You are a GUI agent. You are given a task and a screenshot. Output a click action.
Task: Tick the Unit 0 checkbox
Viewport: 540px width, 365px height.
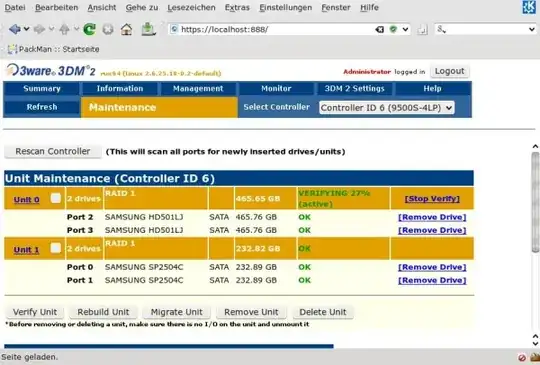tap(55, 198)
